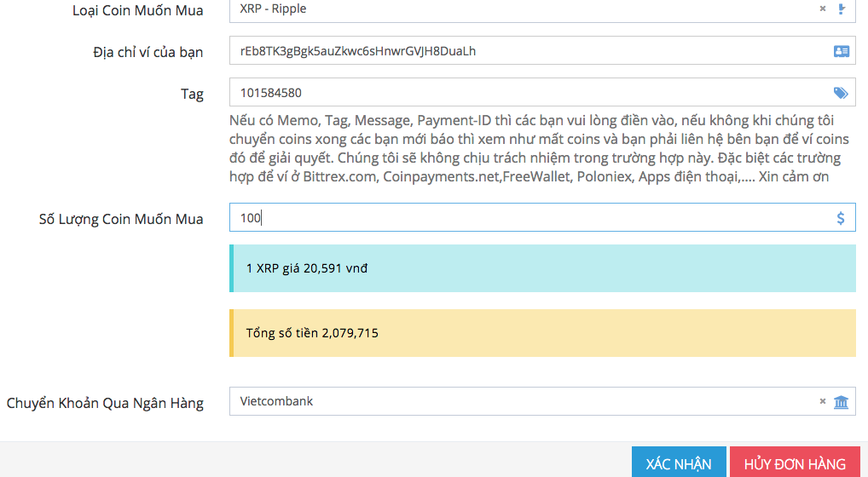Clear the XRP - Ripple coin selection
This screenshot has height=477, width=868.
(x=823, y=9)
